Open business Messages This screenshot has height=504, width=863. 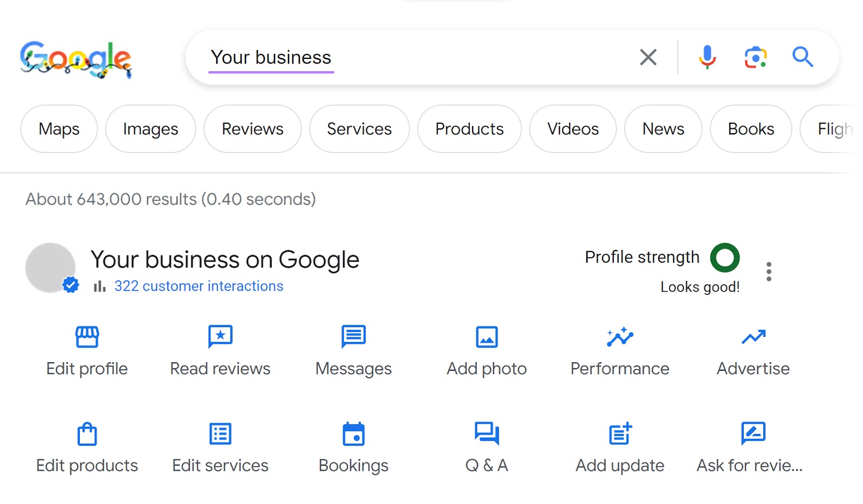coord(352,350)
